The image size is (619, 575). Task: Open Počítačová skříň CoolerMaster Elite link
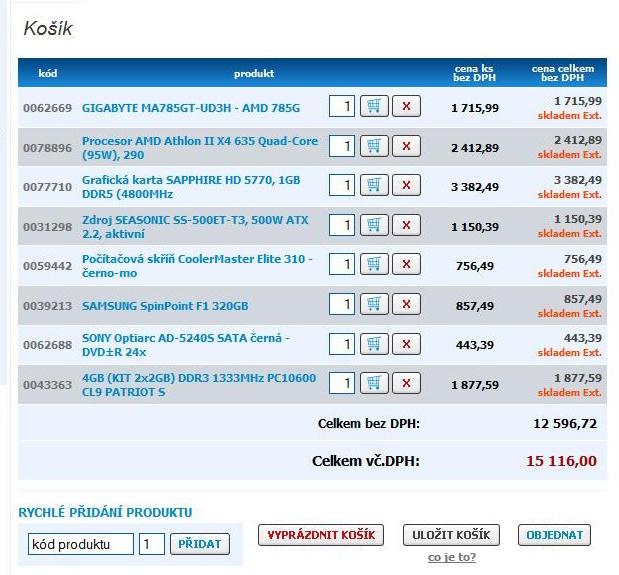[x=197, y=266]
